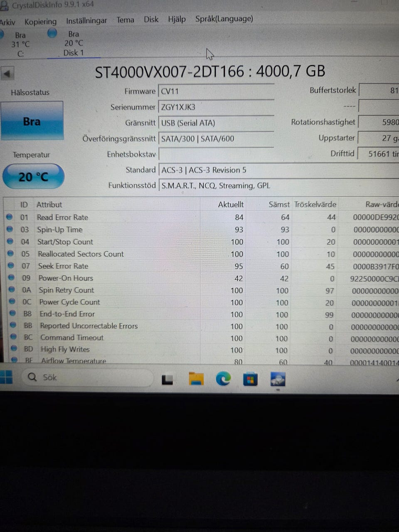399x532 pixels.
Task: Click the Standard field ACS-3 Revision 5
Action: tap(278, 170)
